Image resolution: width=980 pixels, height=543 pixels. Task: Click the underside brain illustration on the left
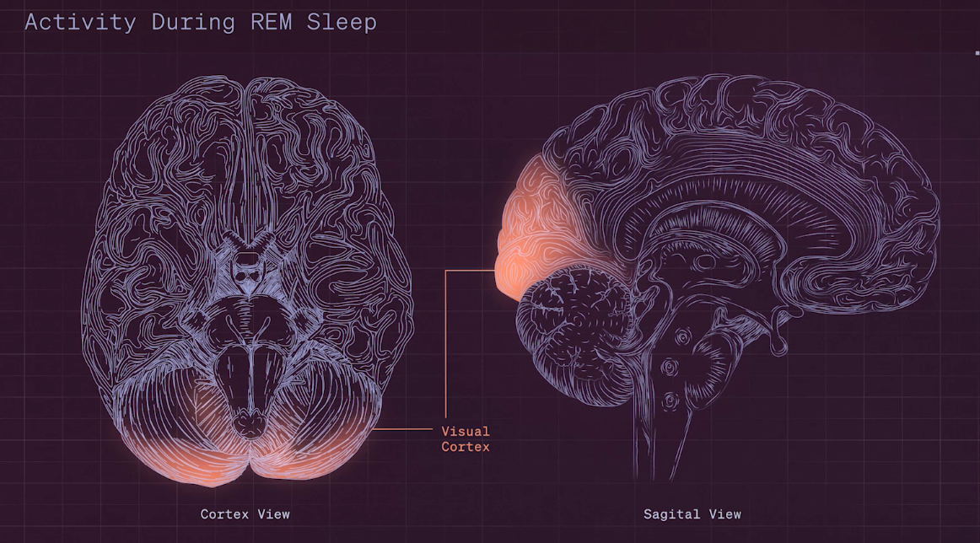(247, 281)
